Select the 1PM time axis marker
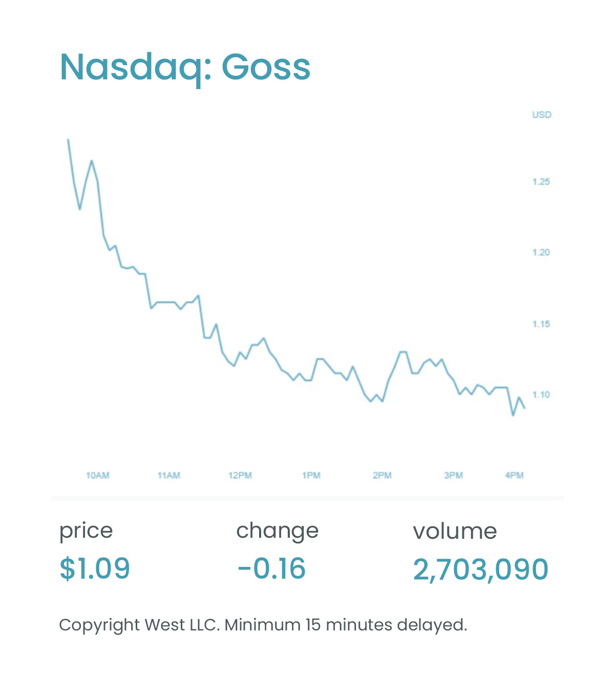Image resolution: width=616 pixels, height=676 pixels. point(311,475)
